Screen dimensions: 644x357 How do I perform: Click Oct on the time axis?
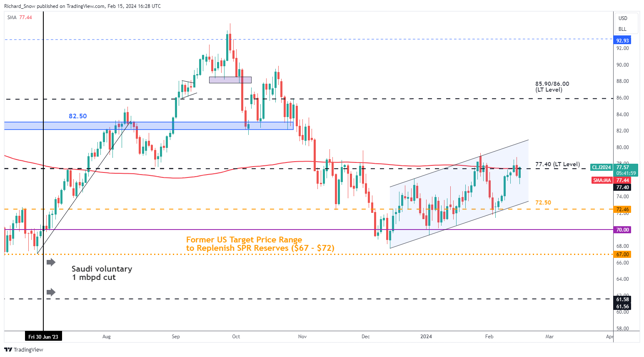(236, 337)
